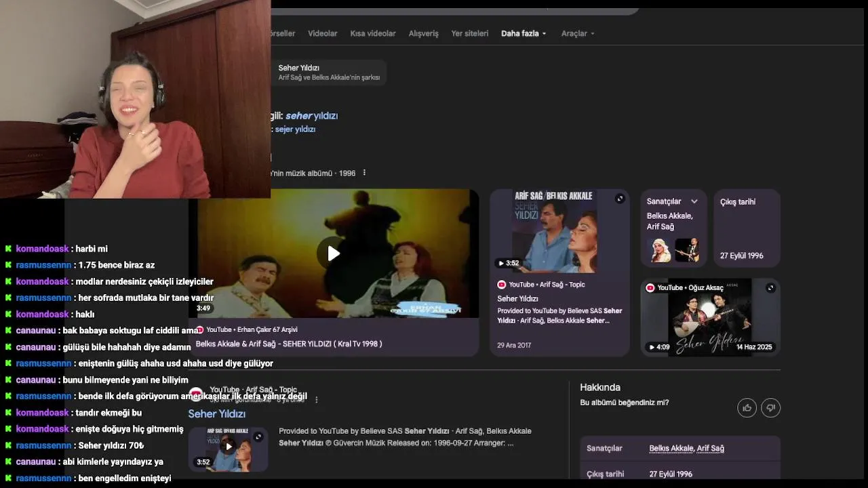This screenshot has height=488, width=868.
Task: Switch to the Kısa videolar tab
Action: coord(373,33)
